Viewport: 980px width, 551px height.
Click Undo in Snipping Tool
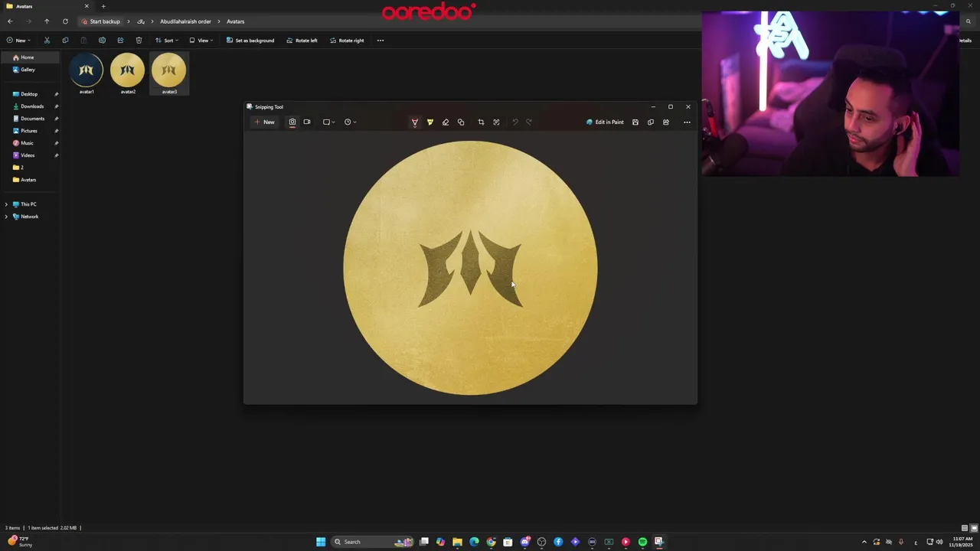(x=514, y=122)
